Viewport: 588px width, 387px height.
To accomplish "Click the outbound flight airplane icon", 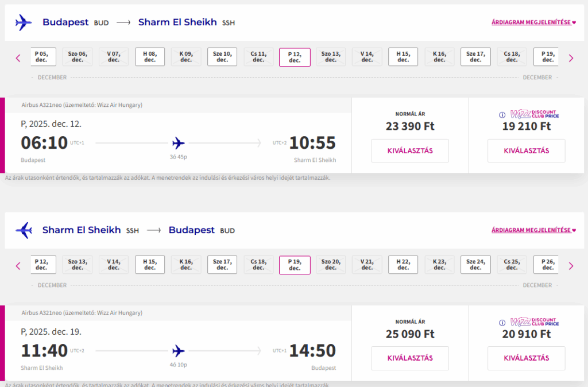I will point(24,22).
